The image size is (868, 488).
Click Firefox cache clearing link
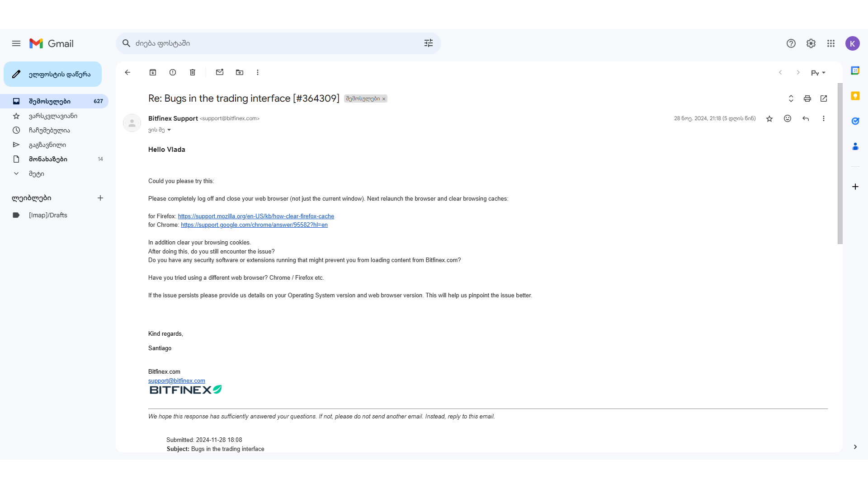[256, 216]
